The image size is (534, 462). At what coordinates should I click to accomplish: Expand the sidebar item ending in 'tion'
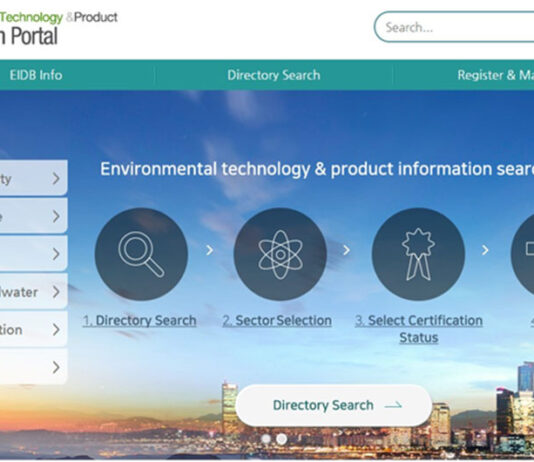[x=33, y=330]
